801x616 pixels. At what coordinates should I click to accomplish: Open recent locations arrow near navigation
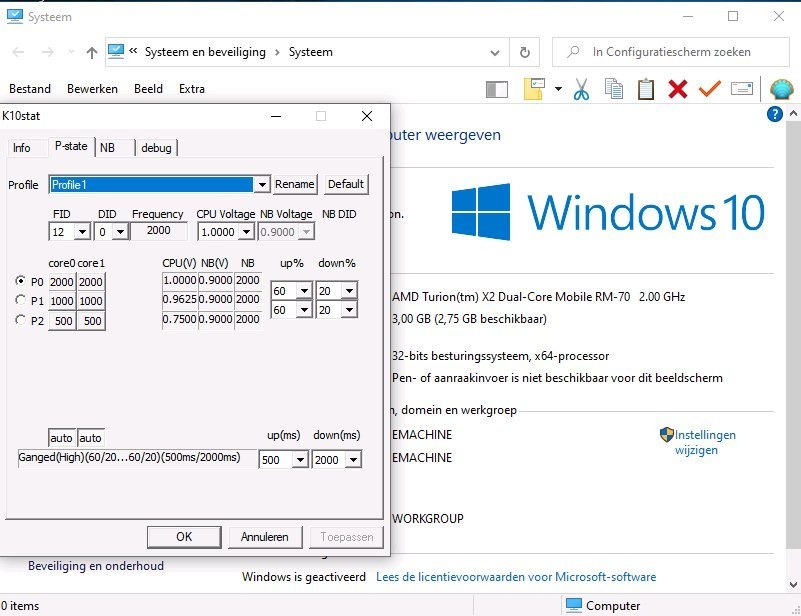pyautogui.click(x=71, y=52)
